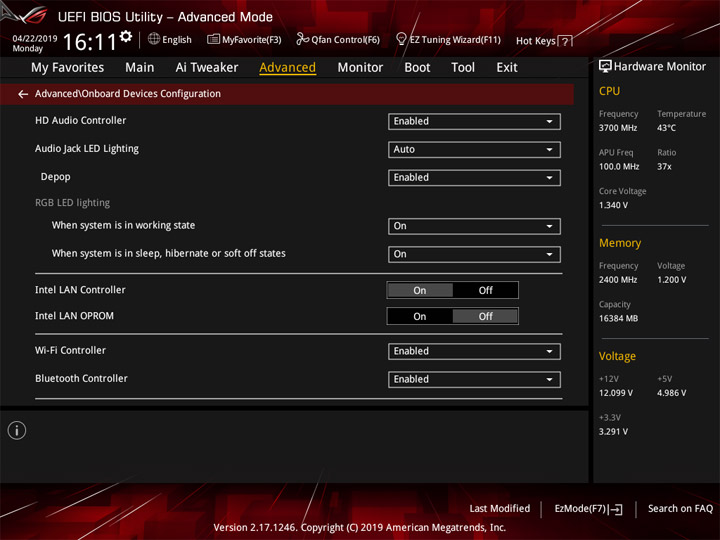This screenshot has height=540, width=720.
Task: Open MyFavorite(F3) text button
Action: click(x=252, y=39)
